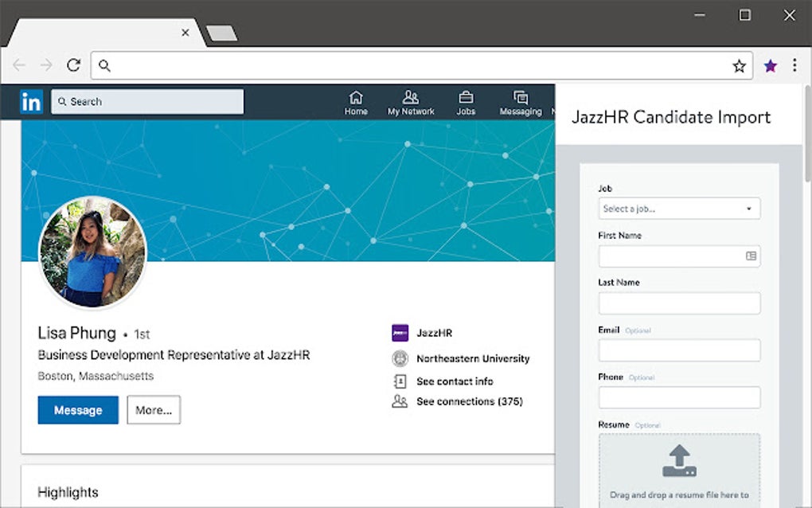Screen dimensions: 812x508
Task: Open Messaging in LinkedIn navbar
Action: 521,103
